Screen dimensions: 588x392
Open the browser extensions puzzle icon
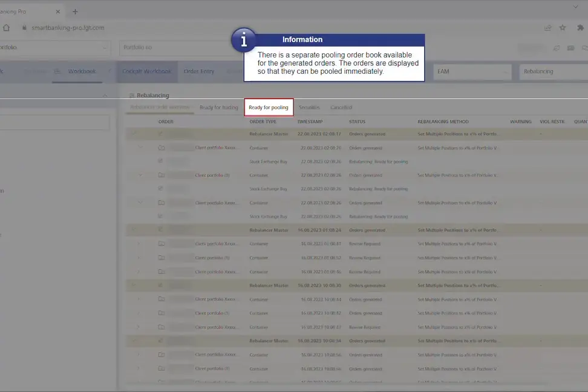tap(580, 28)
